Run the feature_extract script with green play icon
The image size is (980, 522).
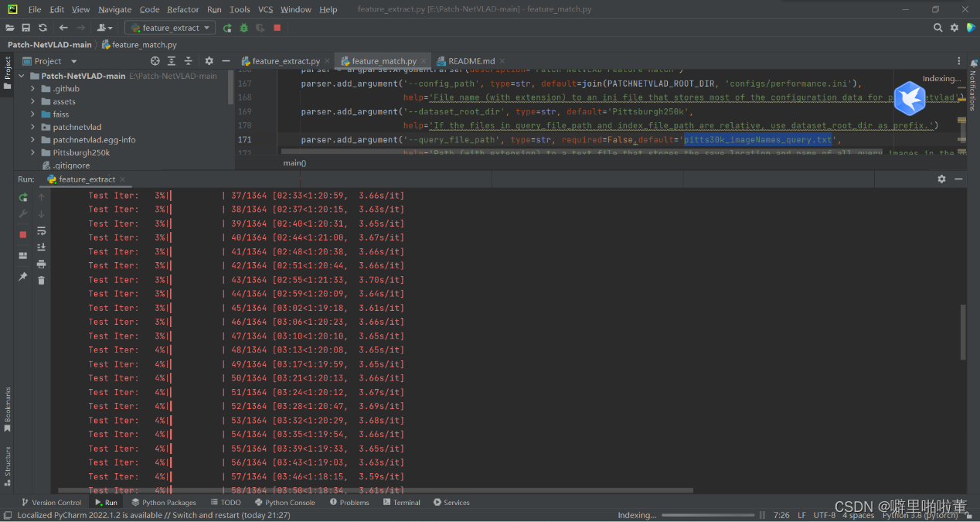[x=226, y=27]
